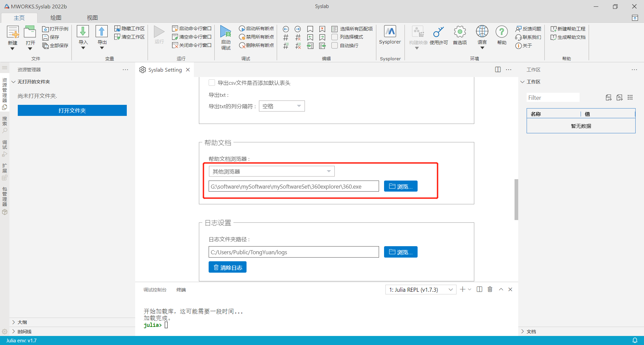
Task: Click the browser executable path field
Action: (294, 186)
